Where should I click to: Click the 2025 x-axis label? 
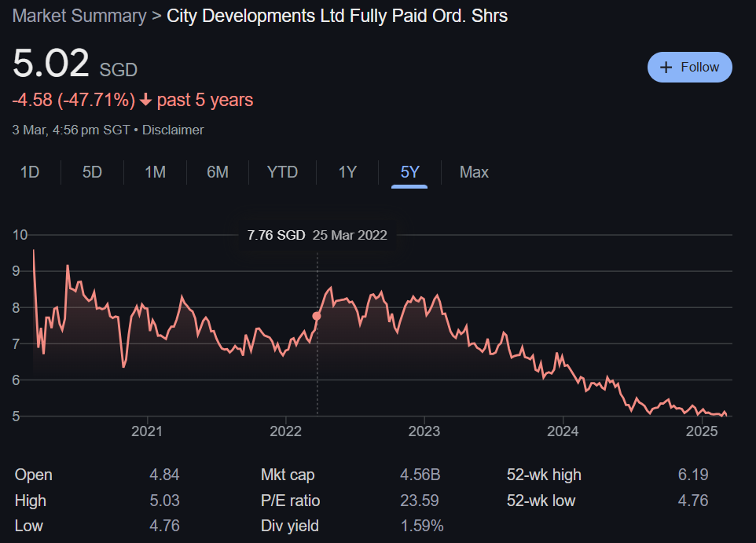point(702,431)
